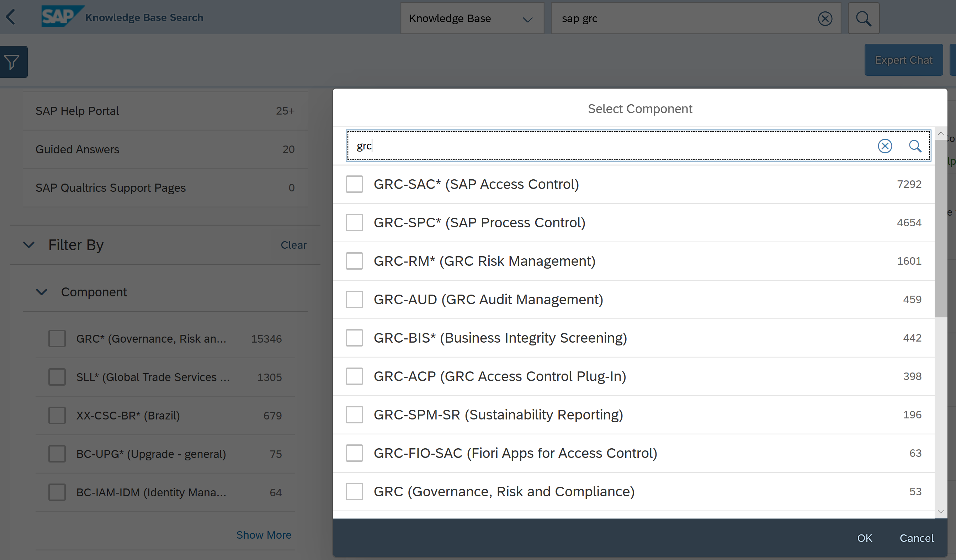Confirm component selection with OK
This screenshot has width=956, height=560.
tap(865, 538)
